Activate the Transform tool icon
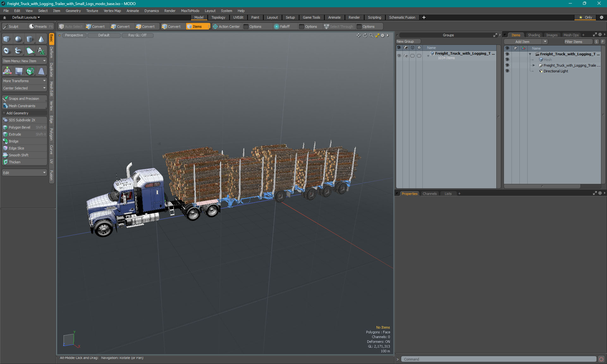The height and width of the screenshot is (364, 607). pos(7,71)
